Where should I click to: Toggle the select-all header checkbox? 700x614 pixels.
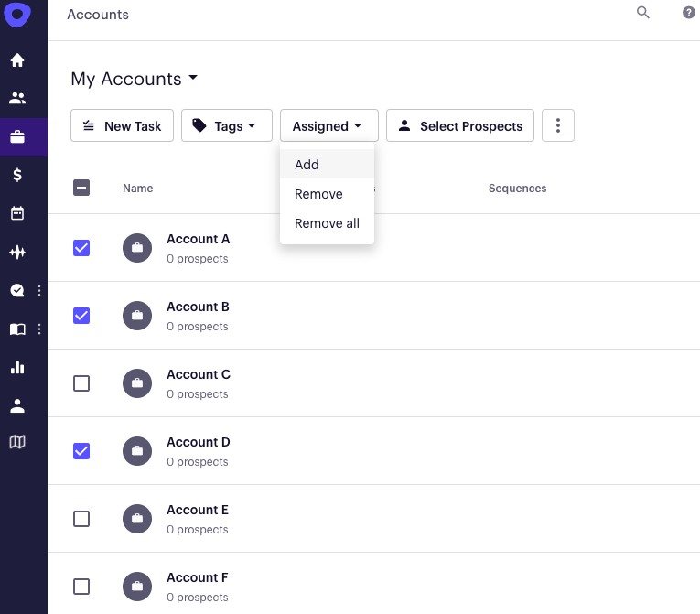81,188
